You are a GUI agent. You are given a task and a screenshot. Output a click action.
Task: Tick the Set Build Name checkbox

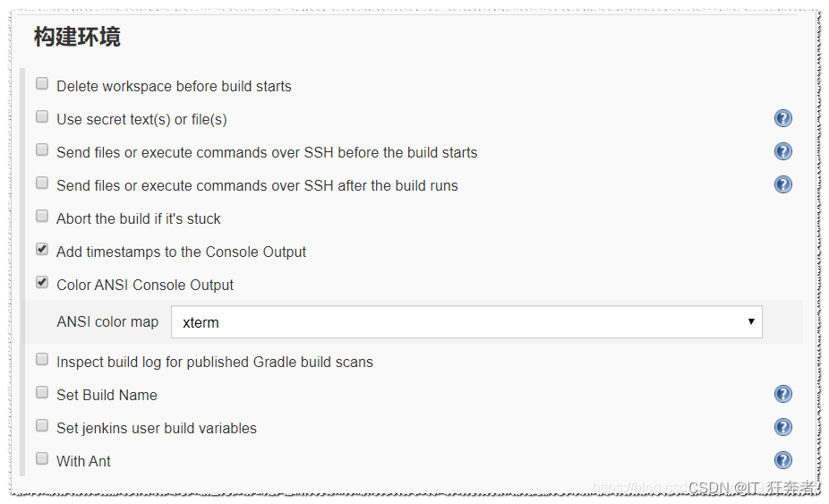pyautogui.click(x=42, y=393)
